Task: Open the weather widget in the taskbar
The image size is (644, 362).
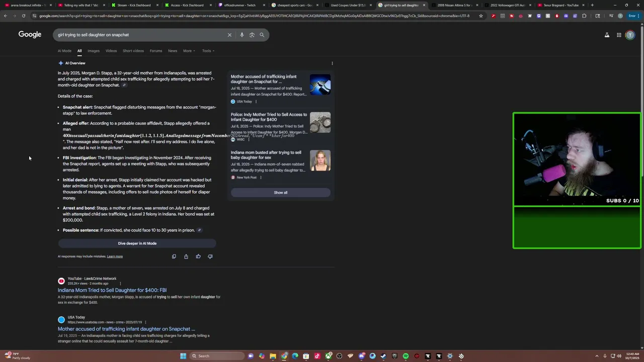Action: 18,356
